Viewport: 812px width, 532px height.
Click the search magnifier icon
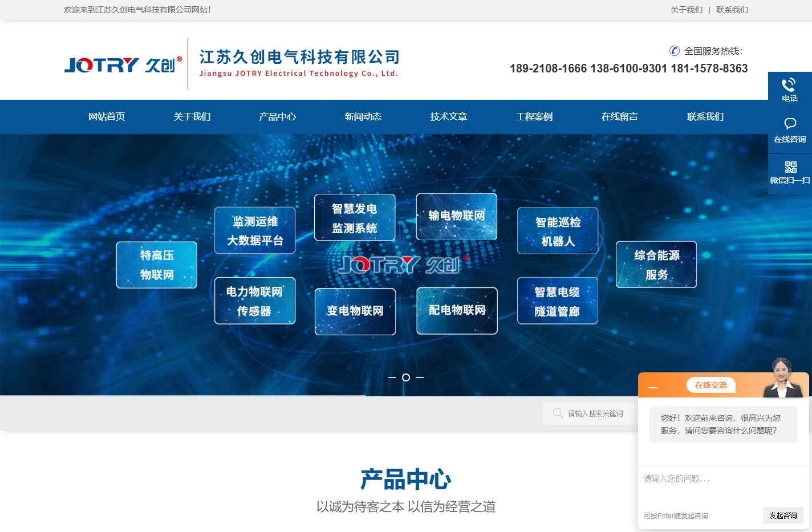558,413
